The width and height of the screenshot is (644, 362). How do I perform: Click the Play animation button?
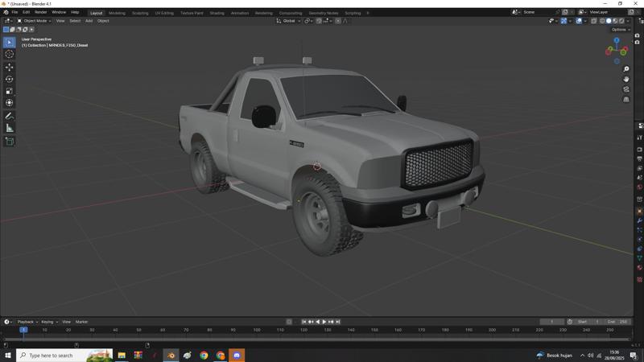[324, 322]
